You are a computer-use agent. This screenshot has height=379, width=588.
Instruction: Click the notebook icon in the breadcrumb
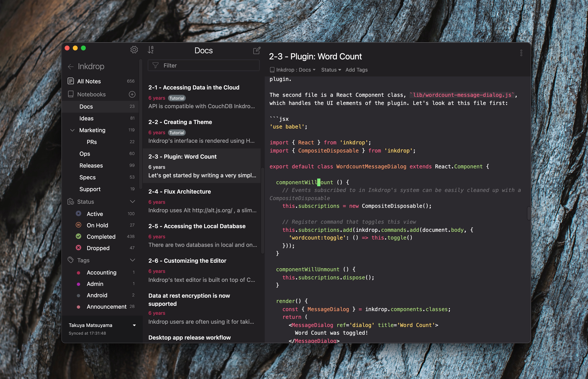tap(272, 70)
